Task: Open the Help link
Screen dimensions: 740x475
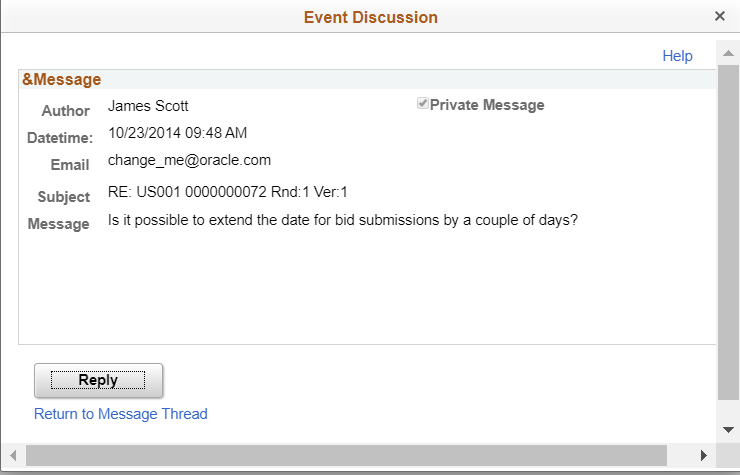Action: coord(677,56)
